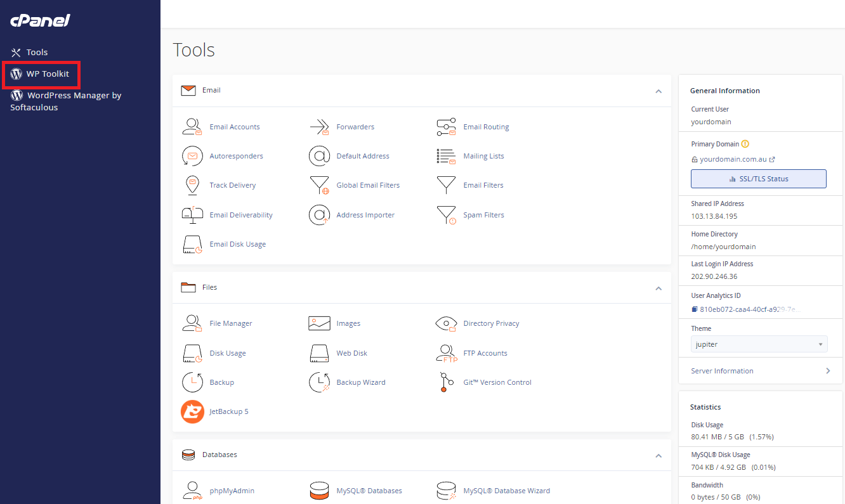845x504 pixels.
Task: Click the Email section header label
Action: pyautogui.click(x=211, y=90)
